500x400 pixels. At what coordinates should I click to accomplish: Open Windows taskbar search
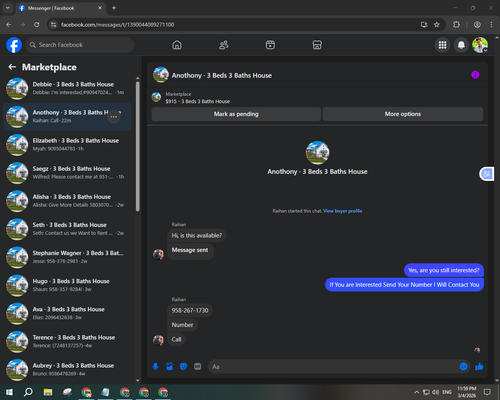click(x=28, y=392)
